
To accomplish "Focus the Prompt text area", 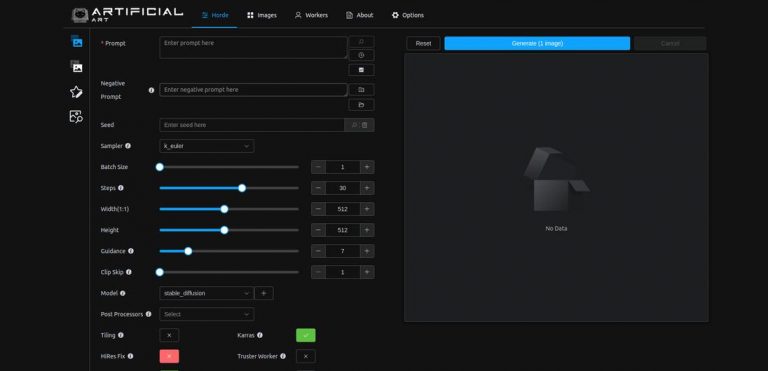I will tap(253, 48).
